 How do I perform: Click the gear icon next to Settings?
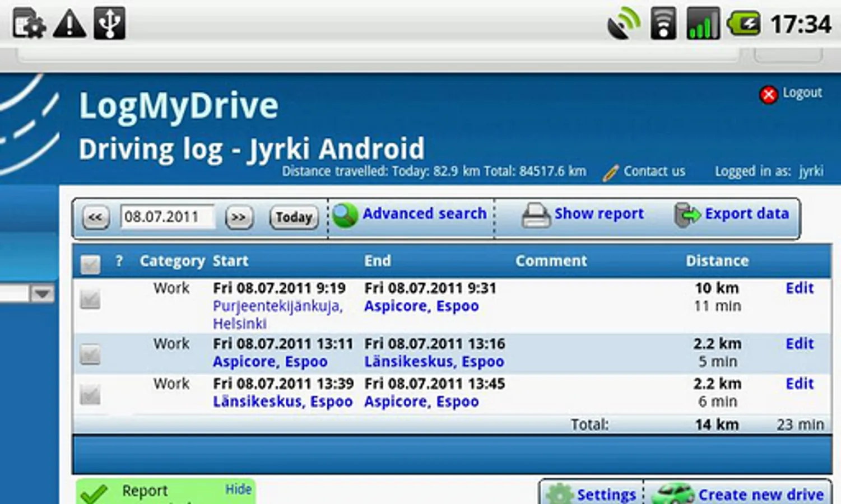(559, 494)
